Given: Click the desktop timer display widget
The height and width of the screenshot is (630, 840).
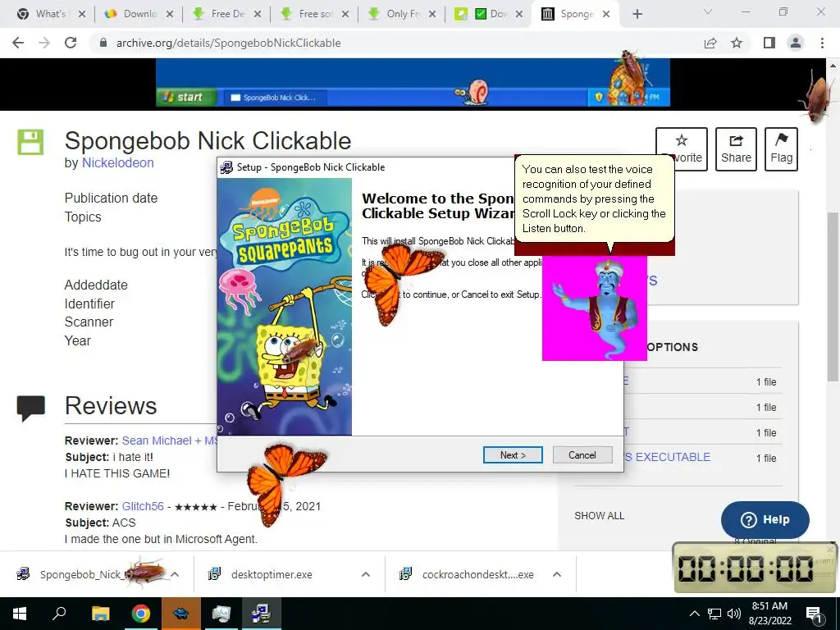Looking at the screenshot, I should pyautogui.click(x=753, y=568).
